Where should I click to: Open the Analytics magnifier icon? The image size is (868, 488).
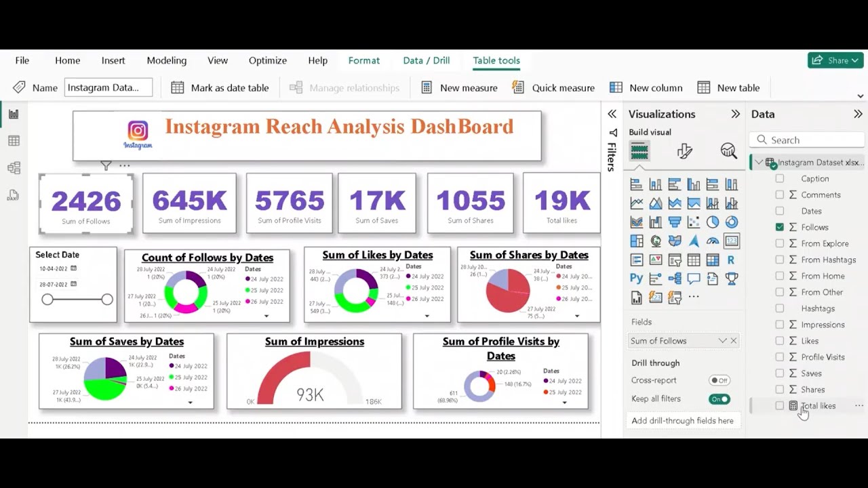point(729,151)
